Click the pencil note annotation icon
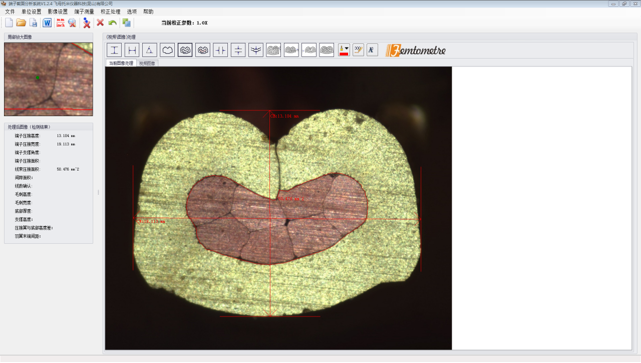 coord(358,50)
